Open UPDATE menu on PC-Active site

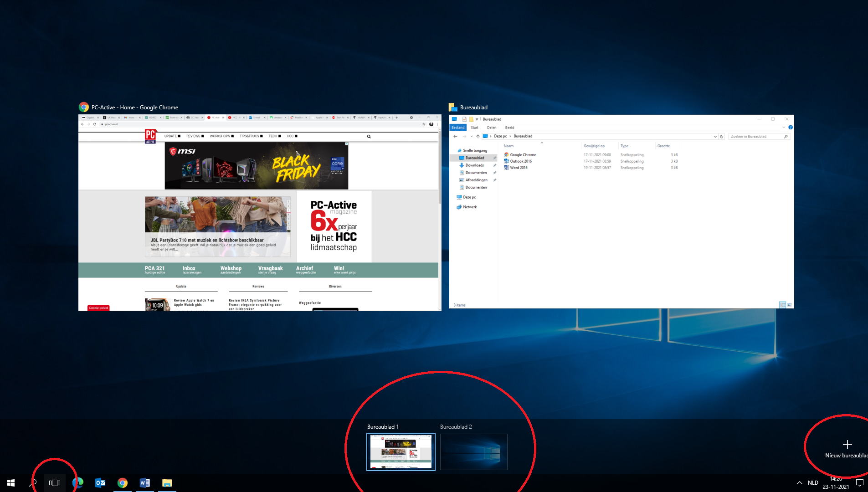click(x=172, y=136)
